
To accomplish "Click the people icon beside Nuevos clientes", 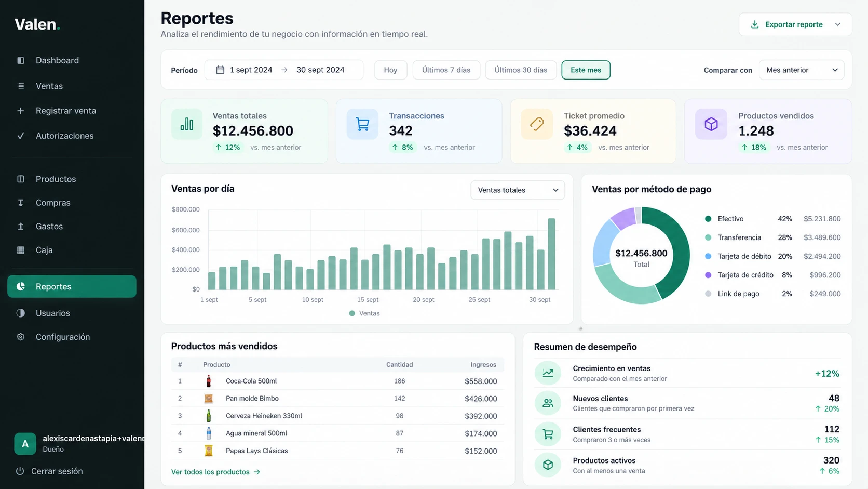I will pos(548,403).
